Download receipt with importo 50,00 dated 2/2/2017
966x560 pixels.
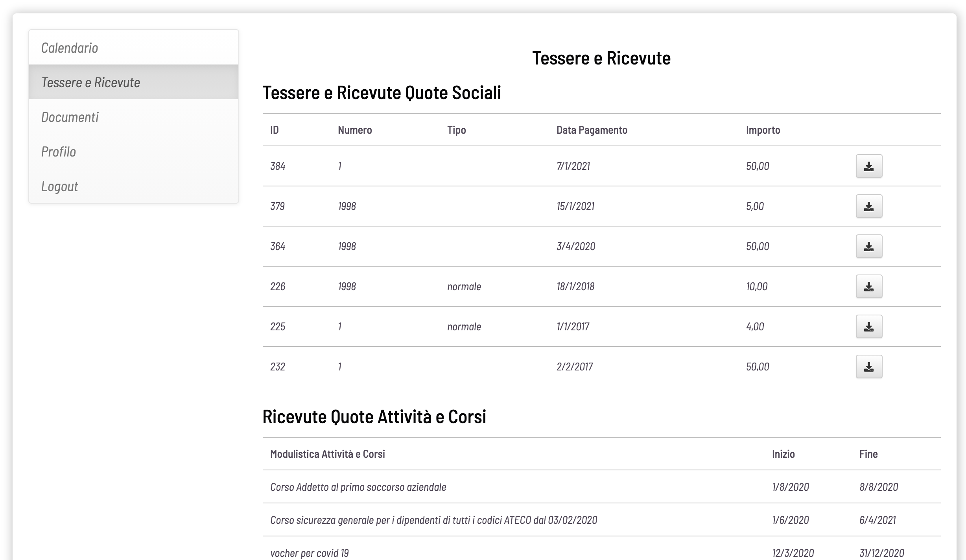[869, 367]
